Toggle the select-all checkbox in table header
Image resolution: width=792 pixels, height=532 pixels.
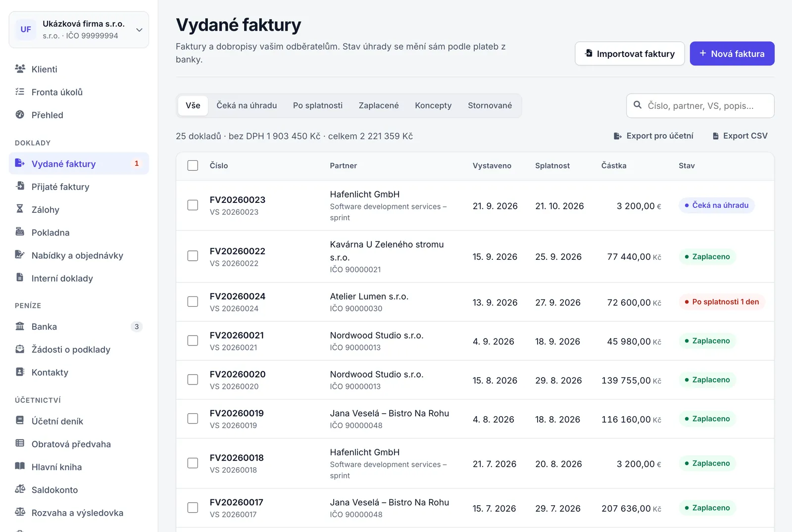[x=193, y=165]
